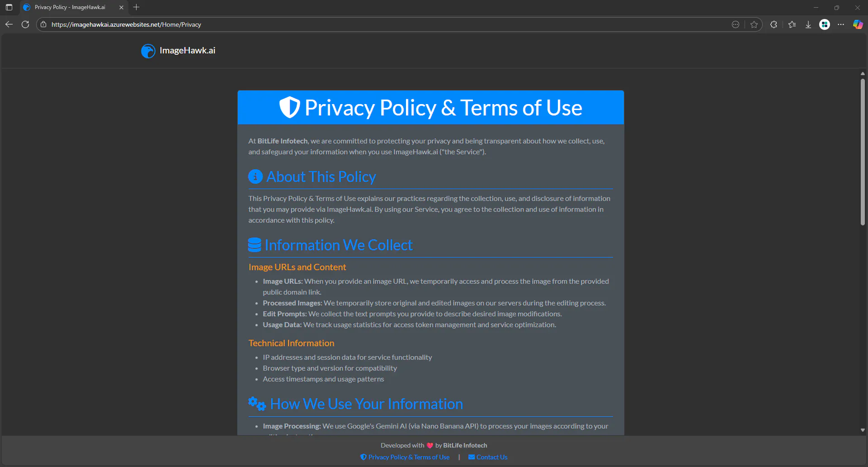Click the 'Technical Information' subheading
The width and height of the screenshot is (868, 467).
(291, 343)
